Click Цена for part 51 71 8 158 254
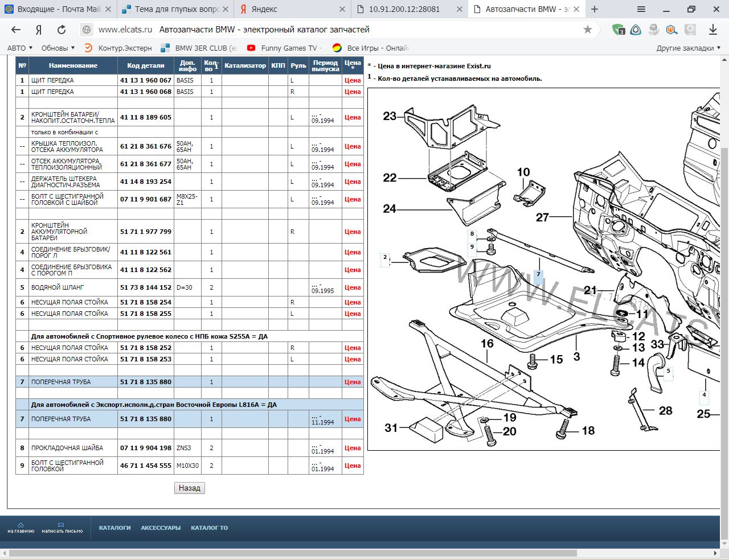The height and width of the screenshot is (560, 729). click(x=353, y=302)
